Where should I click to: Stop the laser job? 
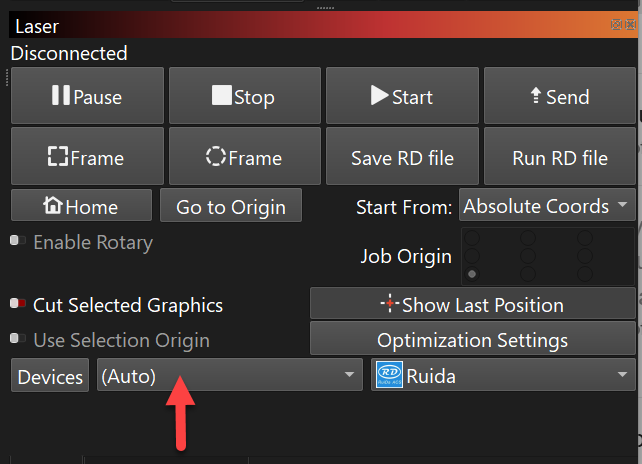[x=244, y=96]
